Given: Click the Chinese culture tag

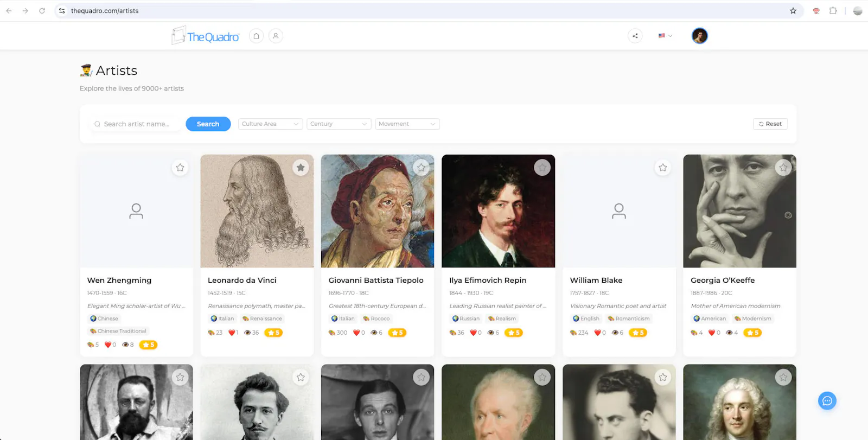Looking at the screenshot, I should pyautogui.click(x=104, y=318).
